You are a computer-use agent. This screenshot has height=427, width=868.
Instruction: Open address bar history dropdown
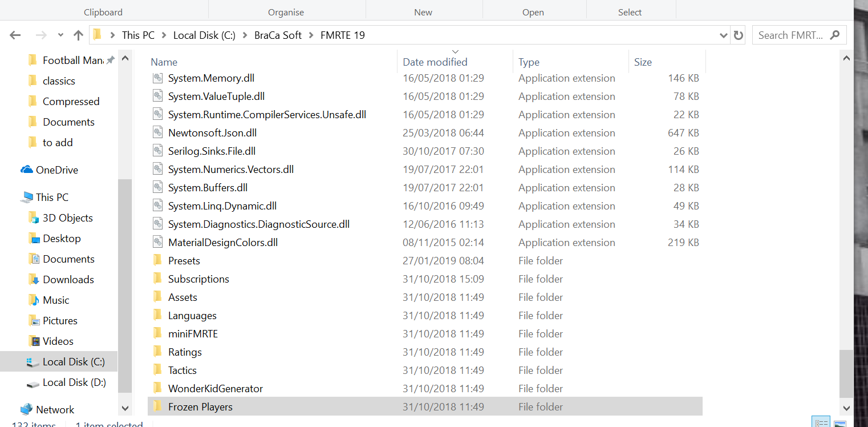[x=724, y=35]
